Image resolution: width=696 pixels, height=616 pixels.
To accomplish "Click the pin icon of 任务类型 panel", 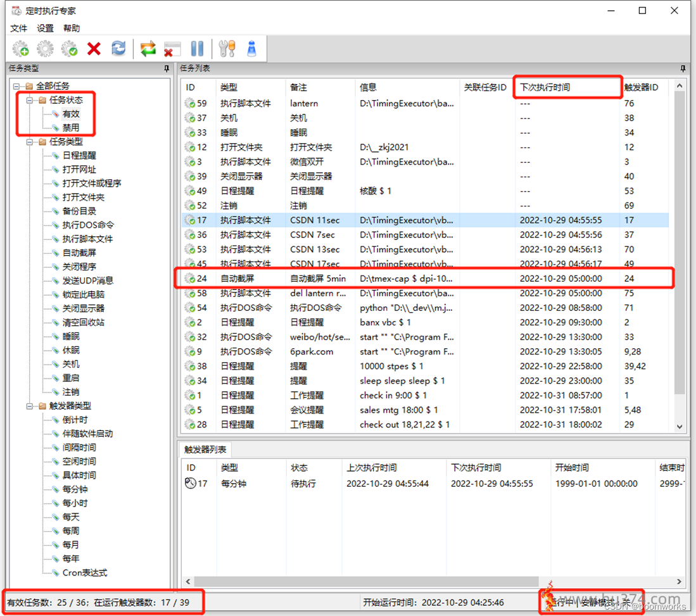I will point(167,68).
